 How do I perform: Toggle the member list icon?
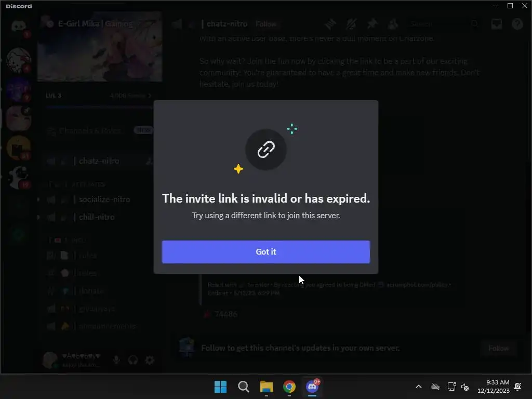pos(393,24)
